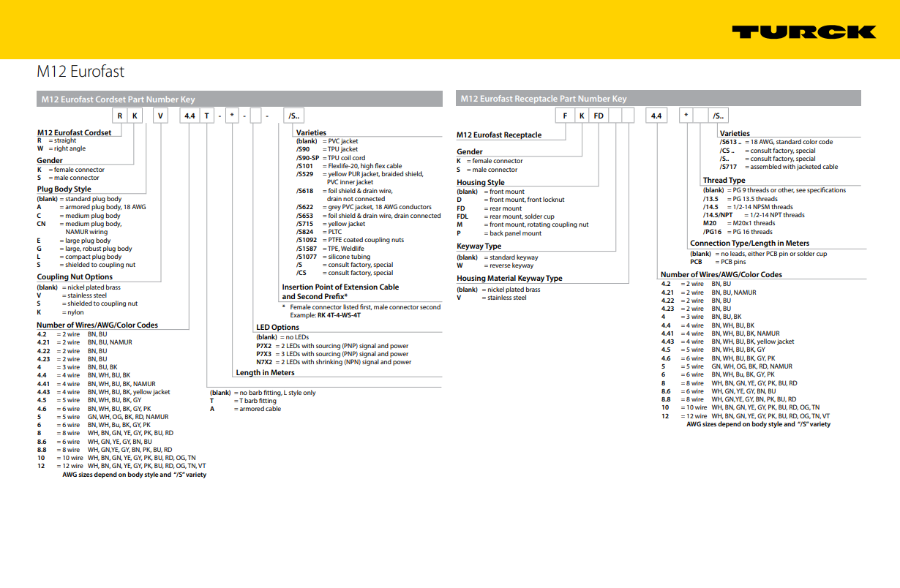Click "P = back panel mount" entry
Screen dimensions: 900x588
click(500, 233)
